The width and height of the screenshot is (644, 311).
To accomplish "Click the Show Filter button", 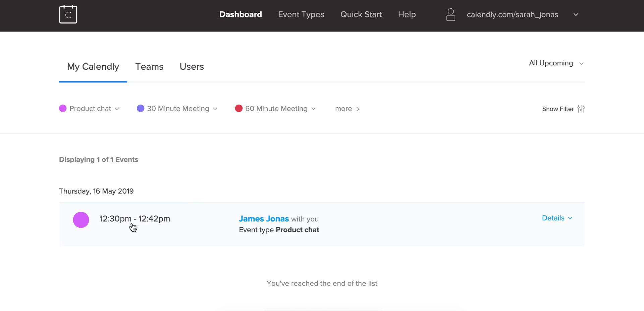I will pos(558,109).
